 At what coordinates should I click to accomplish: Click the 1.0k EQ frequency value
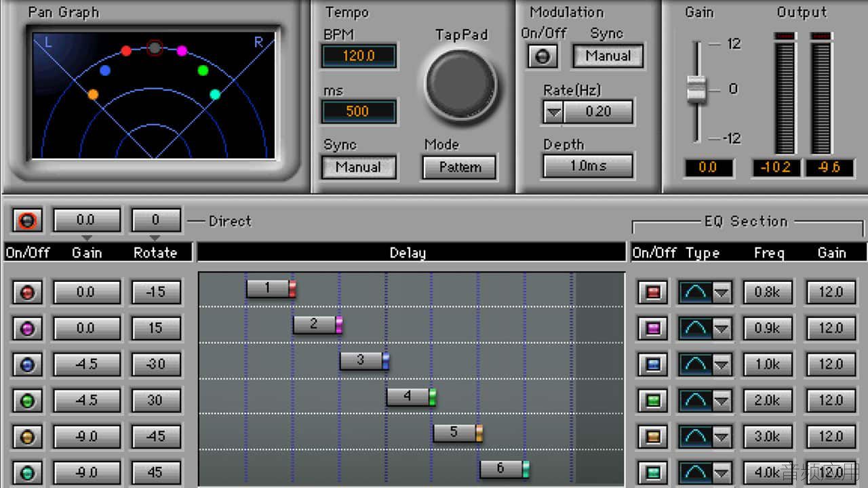coord(768,365)
